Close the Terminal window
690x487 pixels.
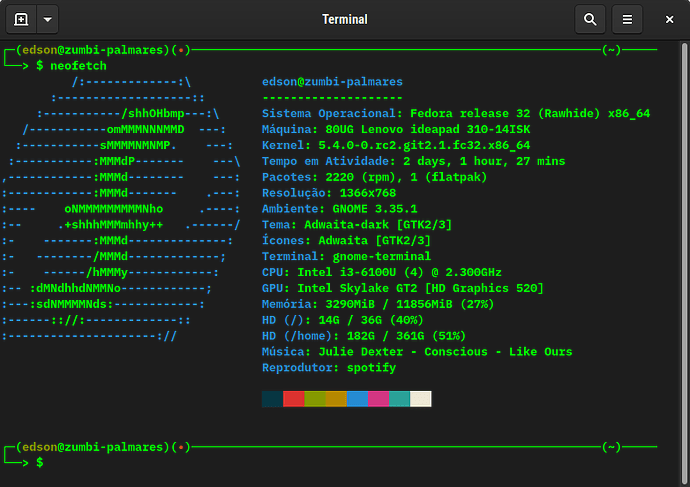669,19
